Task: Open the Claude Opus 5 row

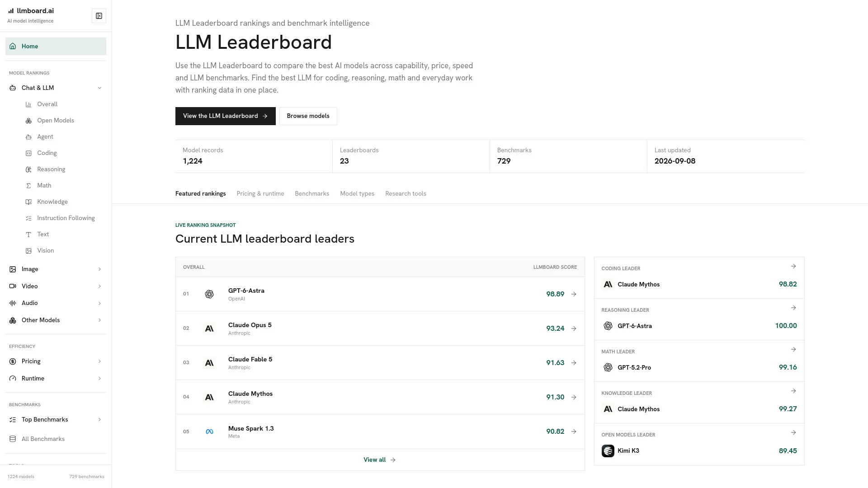Action: click(380, 328)
